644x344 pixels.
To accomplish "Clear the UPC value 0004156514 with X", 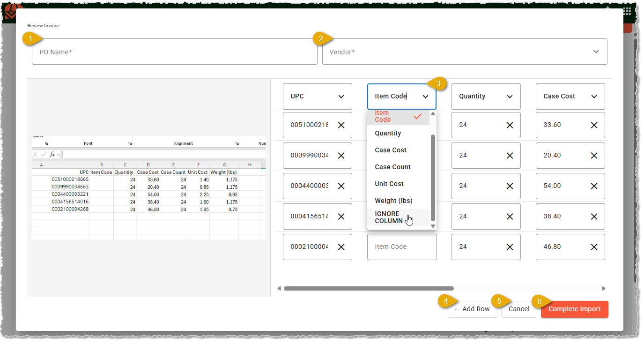I will pyautogui.click(x=341, y=217).
